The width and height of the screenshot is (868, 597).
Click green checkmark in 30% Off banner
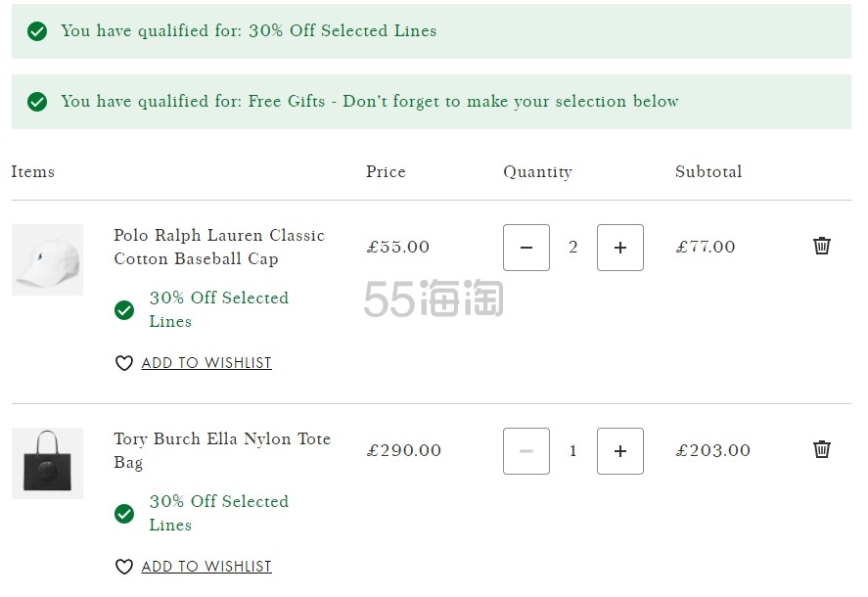37,31
